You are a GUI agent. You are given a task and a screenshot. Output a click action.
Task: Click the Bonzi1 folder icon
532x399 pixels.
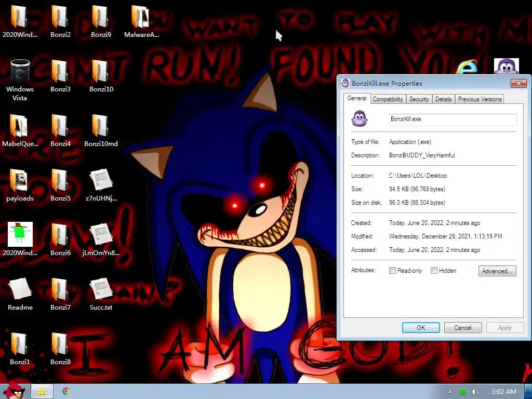19,344
